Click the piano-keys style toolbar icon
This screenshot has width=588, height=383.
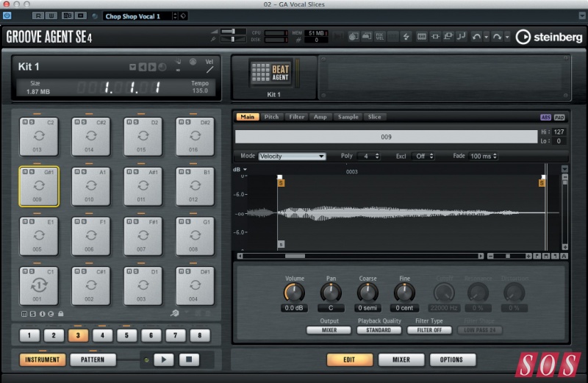(x=421, y=36)
